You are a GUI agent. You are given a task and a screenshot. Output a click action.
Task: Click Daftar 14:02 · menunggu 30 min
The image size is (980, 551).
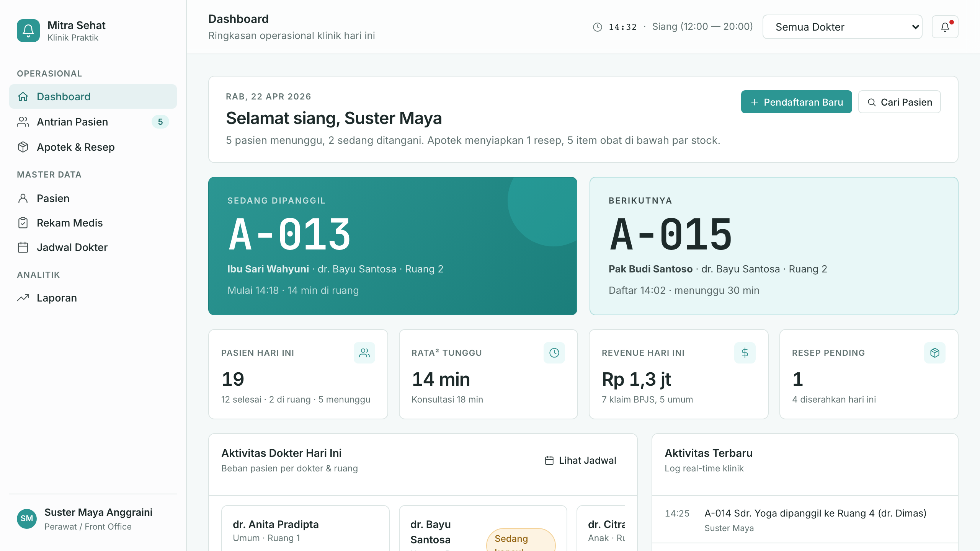click(x=684, y=290)
